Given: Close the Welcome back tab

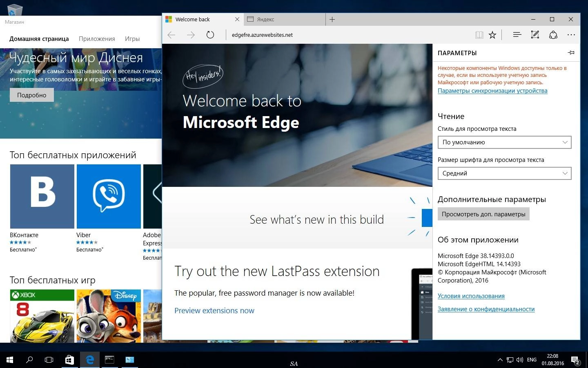Looking at the screenshot, I should tap(237, 19).
